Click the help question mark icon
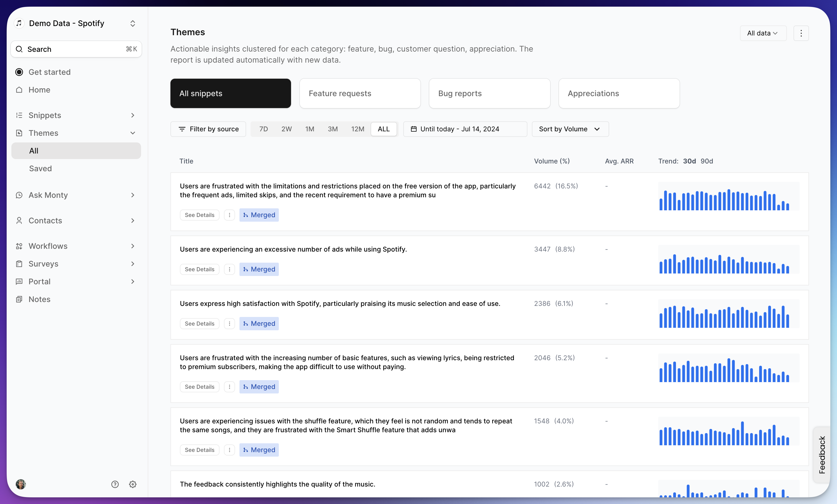This screenshot has height=504, width=837. coord(115,484)
